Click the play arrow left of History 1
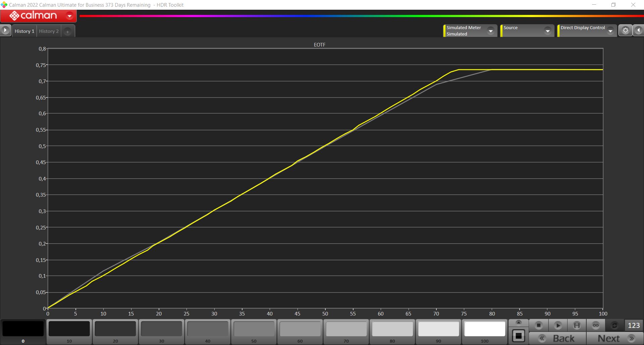This screenshot has width=644, height=345. [5, 30]
